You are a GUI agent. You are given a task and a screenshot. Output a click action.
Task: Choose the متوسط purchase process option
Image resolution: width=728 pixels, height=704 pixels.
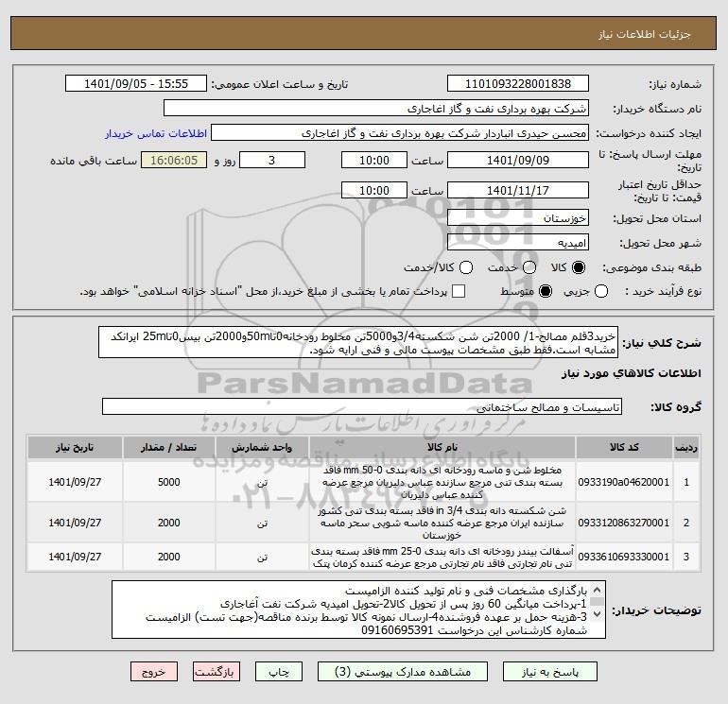[546, 291]
